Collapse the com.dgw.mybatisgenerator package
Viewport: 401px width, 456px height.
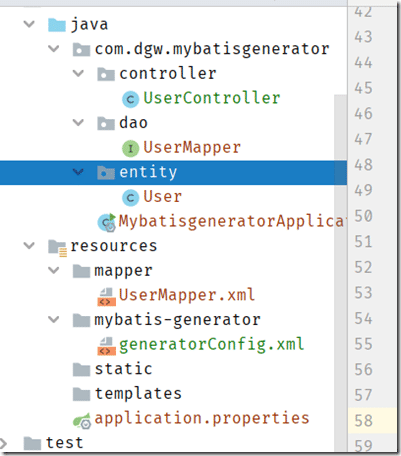(54, 49)
